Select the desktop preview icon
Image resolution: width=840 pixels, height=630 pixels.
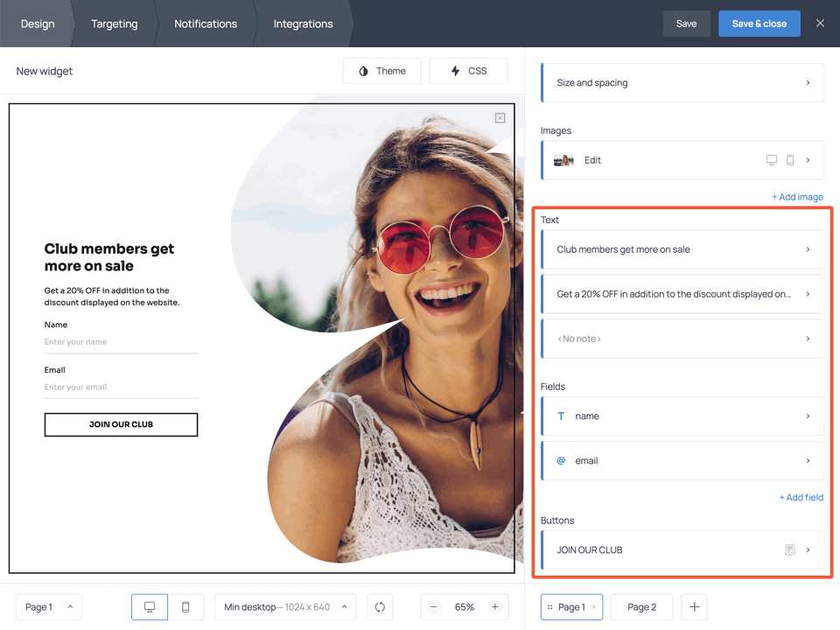tap(149, 606)
